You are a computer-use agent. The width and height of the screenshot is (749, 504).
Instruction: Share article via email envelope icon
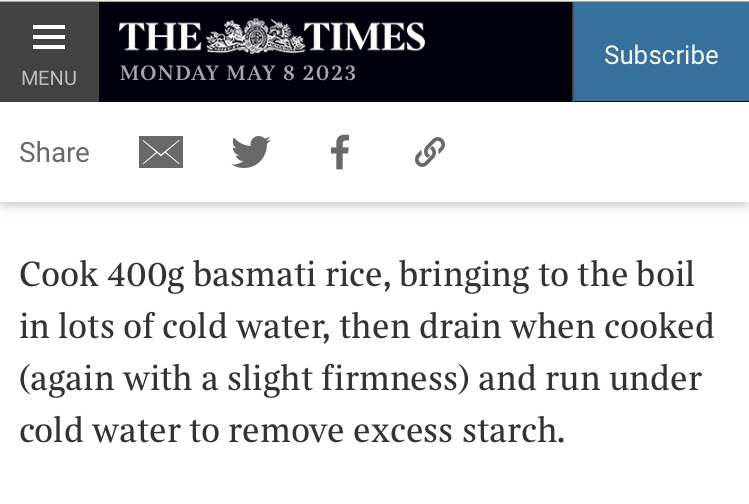pyautogui.click(x=161, y=152)
